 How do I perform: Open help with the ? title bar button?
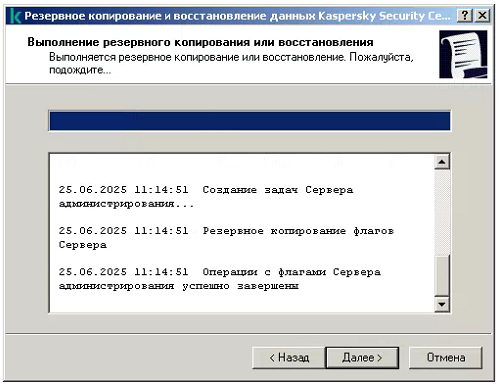[465, 15]
